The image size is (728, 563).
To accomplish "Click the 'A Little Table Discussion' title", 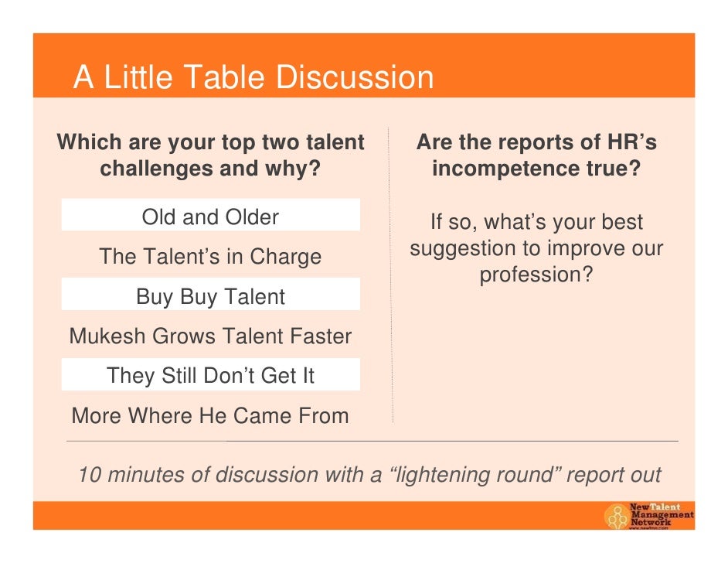I will point(253,77).
